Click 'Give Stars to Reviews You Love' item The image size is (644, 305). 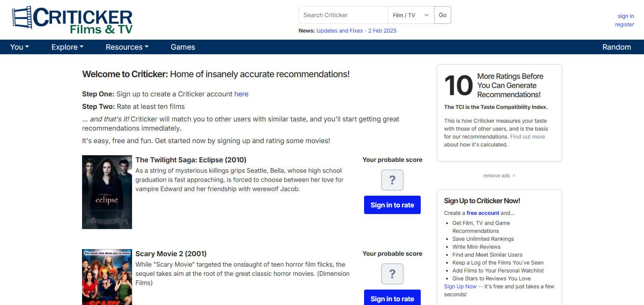point(492,278)
